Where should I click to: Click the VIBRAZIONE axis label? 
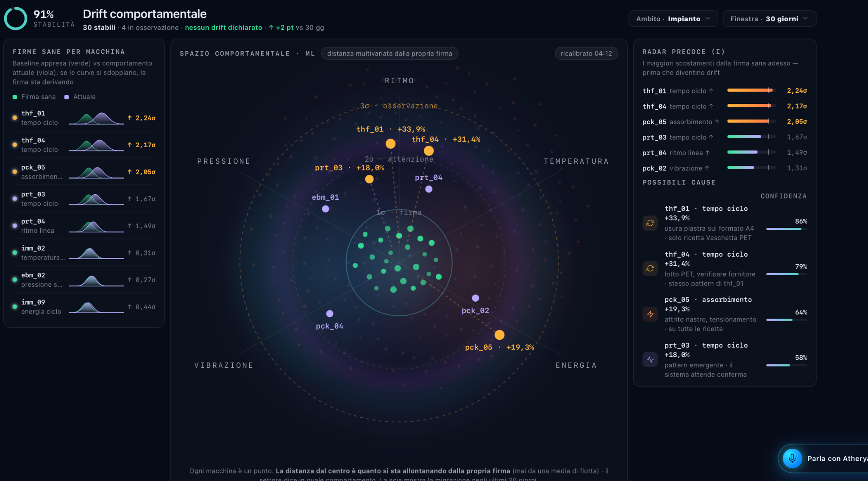click(x=224, y=365)
